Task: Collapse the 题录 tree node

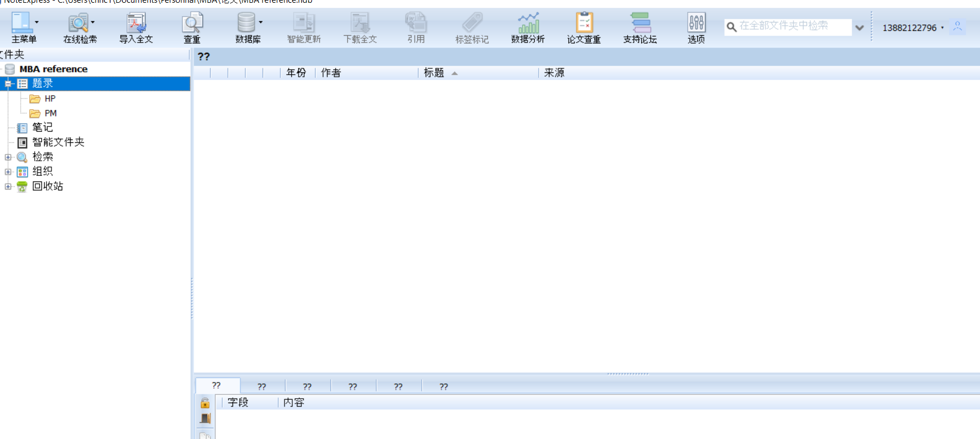Action: pyautogui.click(x=8, y=83)
